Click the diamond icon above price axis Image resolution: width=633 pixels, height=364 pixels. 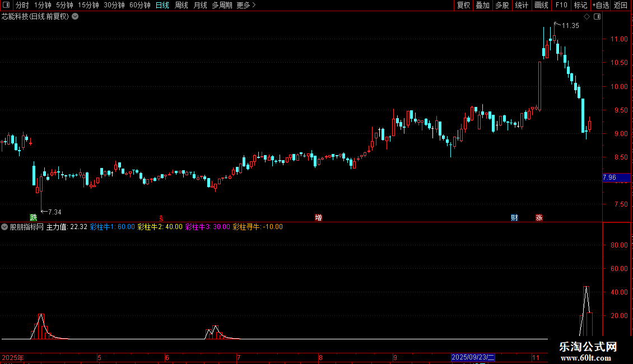[x=587, y=17]
